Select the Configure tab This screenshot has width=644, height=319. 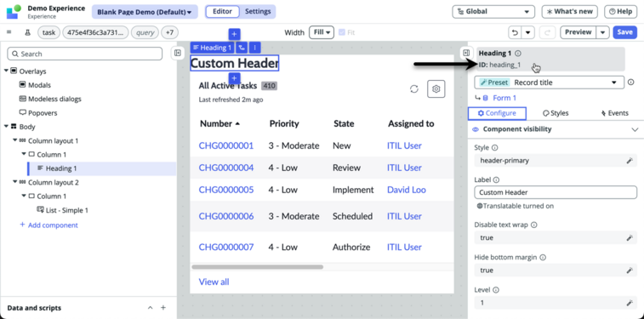click(497, 113)
